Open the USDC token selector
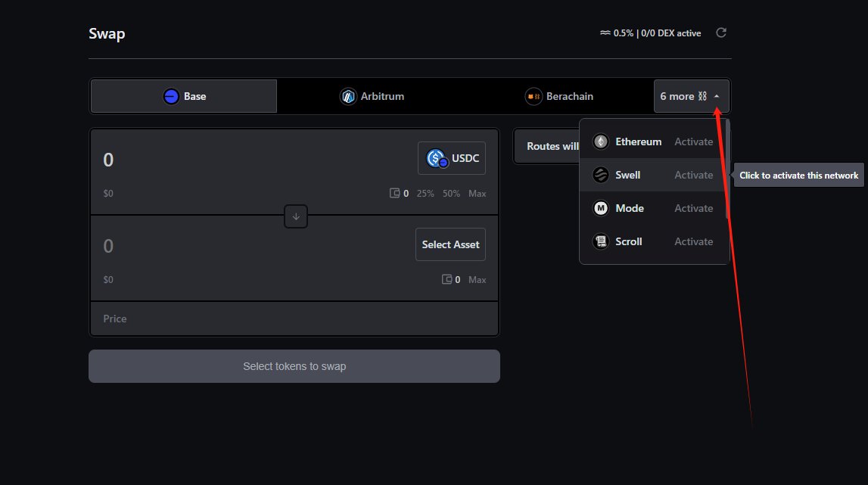The width and height of the screenshot is (868, 485). (452, 158)
